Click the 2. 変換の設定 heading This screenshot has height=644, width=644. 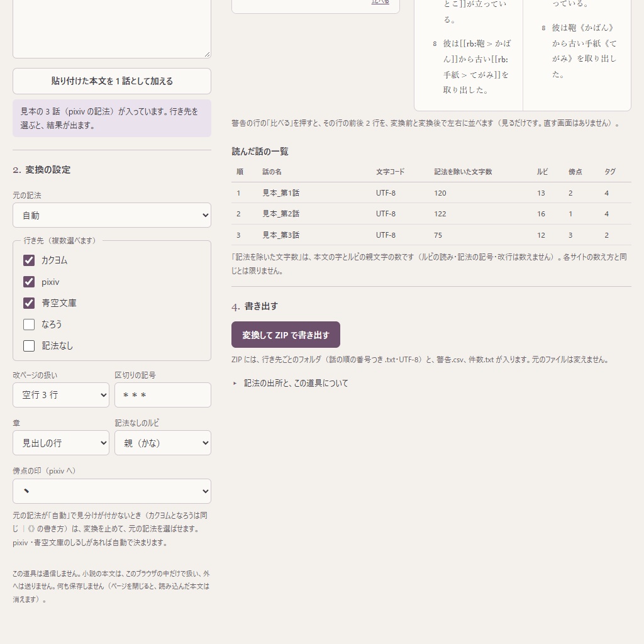click(x=42, y=170)
